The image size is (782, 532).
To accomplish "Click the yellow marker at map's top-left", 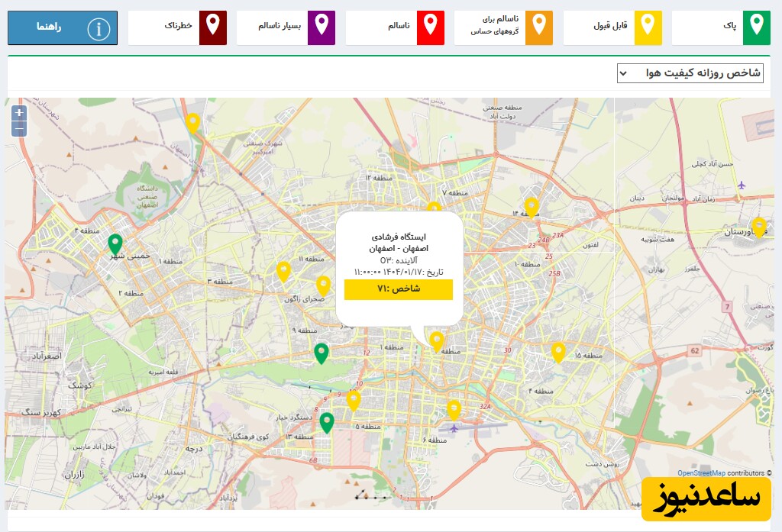I will 193,122.
